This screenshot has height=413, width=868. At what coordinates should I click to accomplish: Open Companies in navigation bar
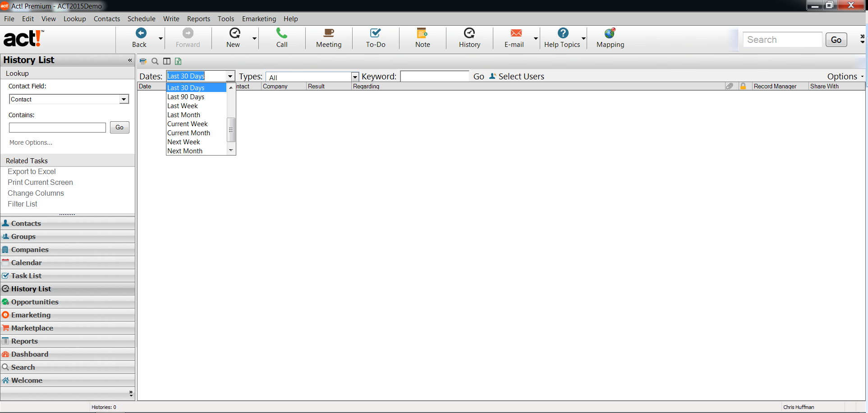point(68,249)
